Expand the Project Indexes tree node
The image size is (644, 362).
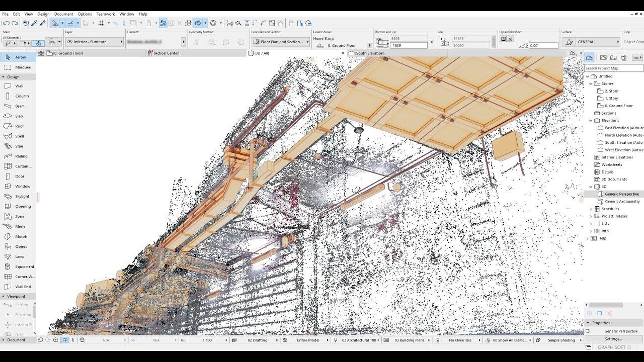coord(591,216)
